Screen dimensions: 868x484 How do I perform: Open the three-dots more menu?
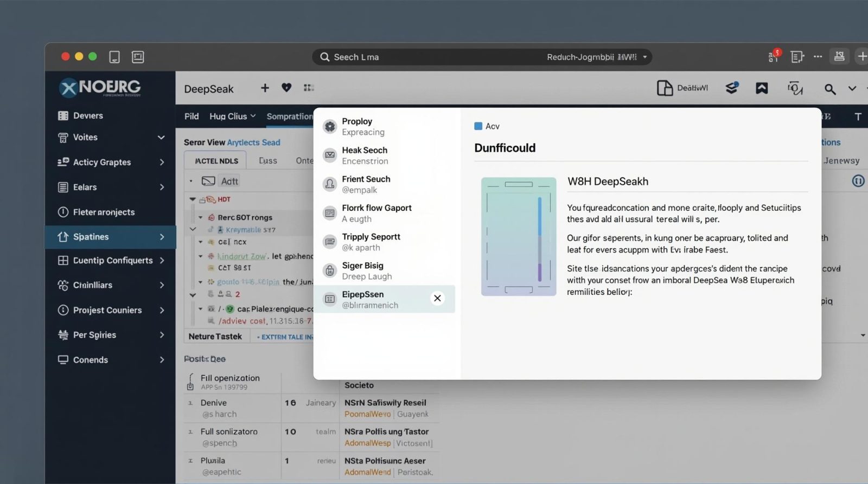pyautogui.click(x=818, y=56)
